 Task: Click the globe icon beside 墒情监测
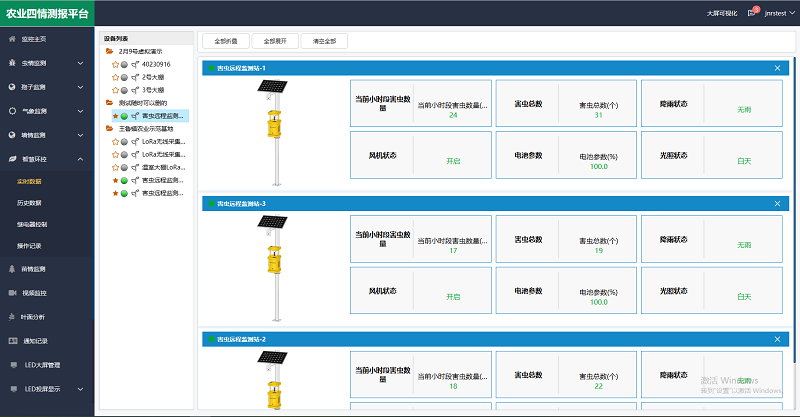[12, 135]
